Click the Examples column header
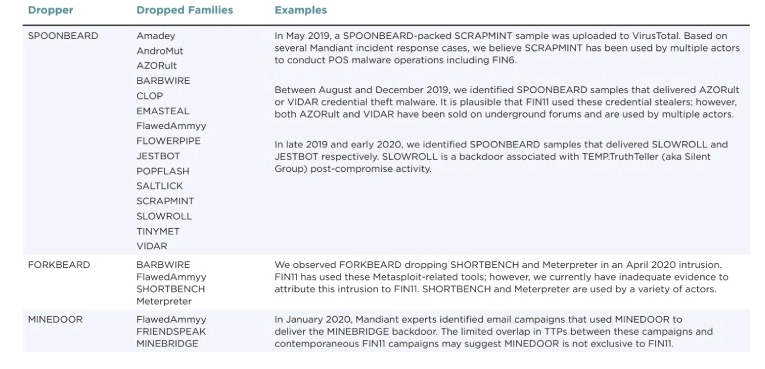Image resolution: width=765 pixels, height=369 pixels. [301, 10]
